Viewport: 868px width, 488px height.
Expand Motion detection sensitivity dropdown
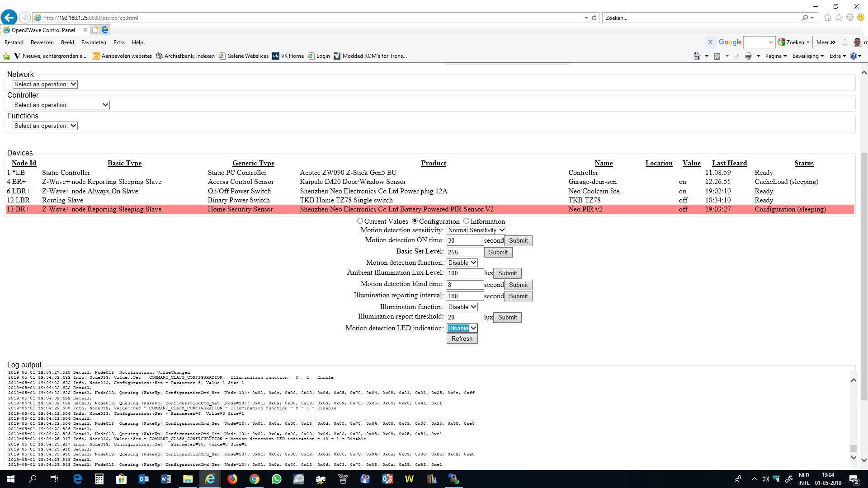tap(476, 230)
